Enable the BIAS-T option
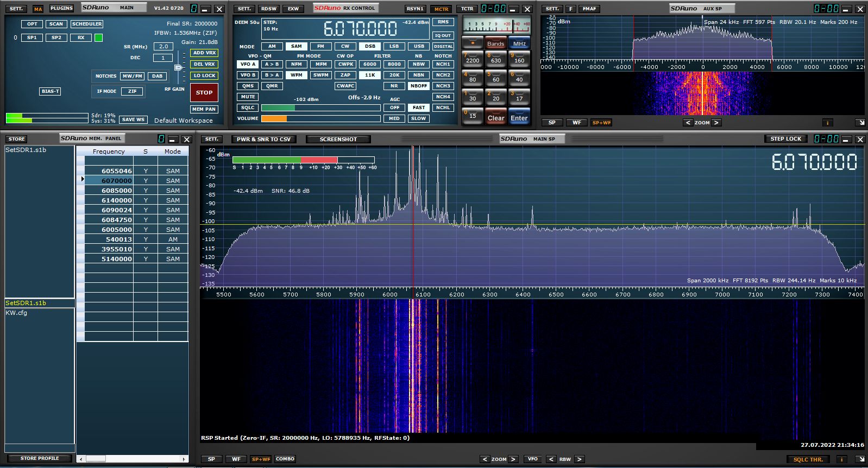Image resolution: width=868 pixels, height=468 pixels. [x=50, y=91]
